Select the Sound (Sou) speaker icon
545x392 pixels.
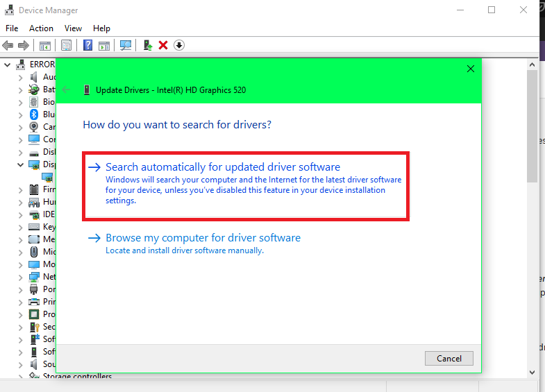34,364
